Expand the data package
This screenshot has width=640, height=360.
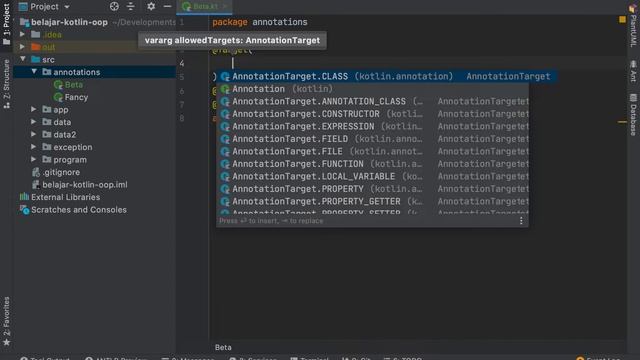pos(34,122)
